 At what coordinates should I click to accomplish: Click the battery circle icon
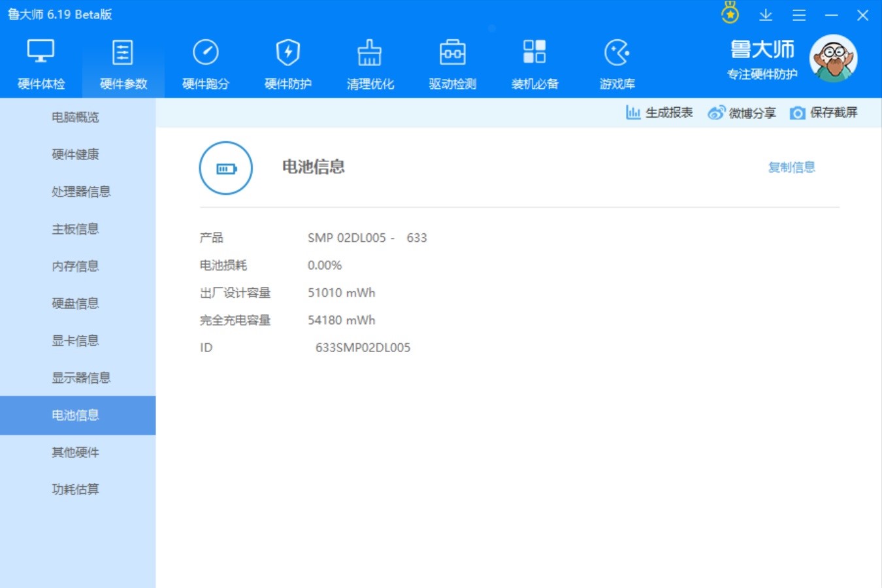click(226, 168)
